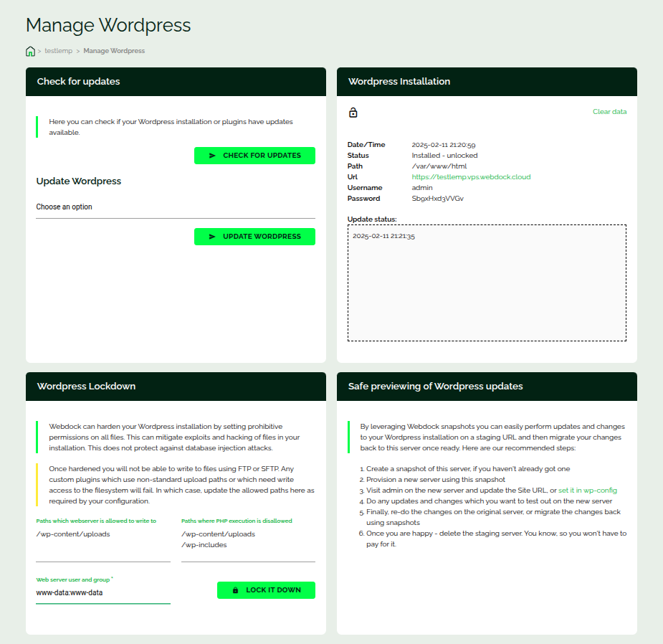Screen dimensions: 663x644
Task: Click the Lock It Down button
Action: coord(266,590)
